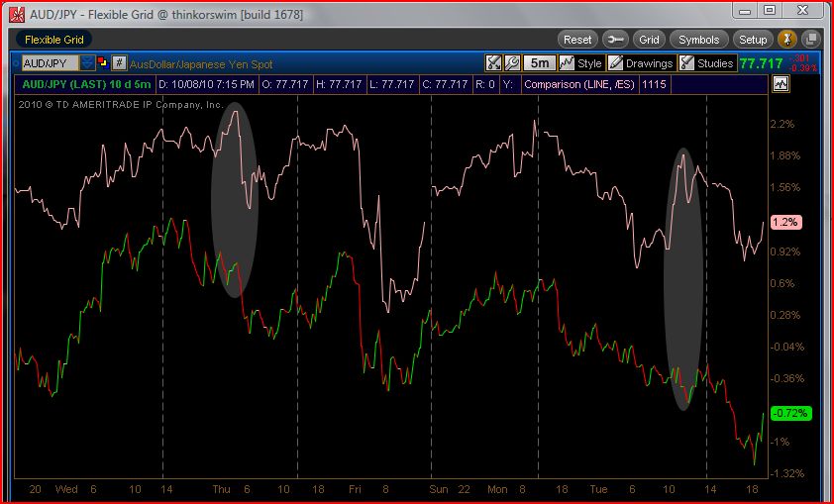
Task: Click the -.301 red change value
Action: point(799,58)
